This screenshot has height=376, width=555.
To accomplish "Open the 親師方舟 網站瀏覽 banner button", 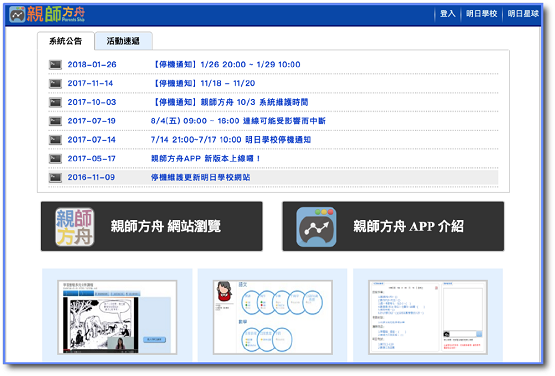I will [x=151, y=227].
